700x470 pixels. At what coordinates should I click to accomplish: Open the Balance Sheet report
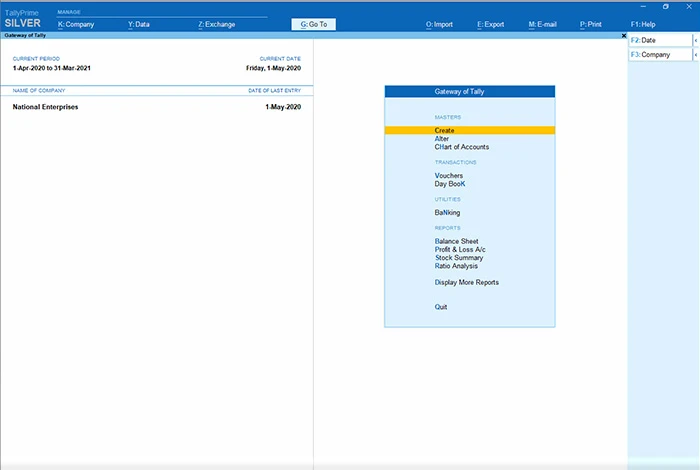point(456,241)
